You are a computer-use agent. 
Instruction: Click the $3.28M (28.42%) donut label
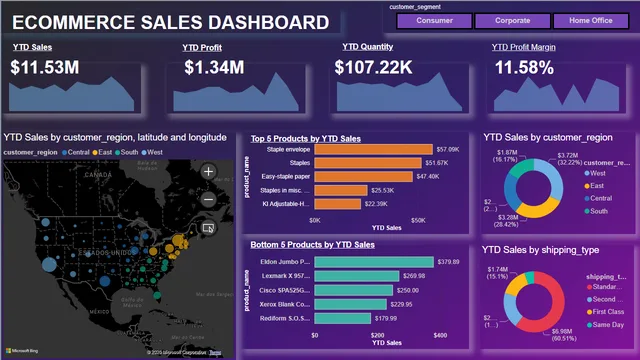506,221
